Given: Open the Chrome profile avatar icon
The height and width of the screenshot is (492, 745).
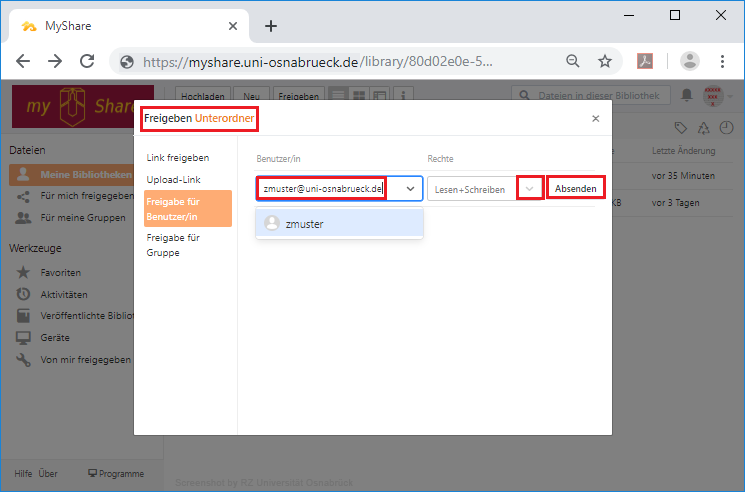Looking at the screenshot, I should pyautogui.click(x=690, y=61).
